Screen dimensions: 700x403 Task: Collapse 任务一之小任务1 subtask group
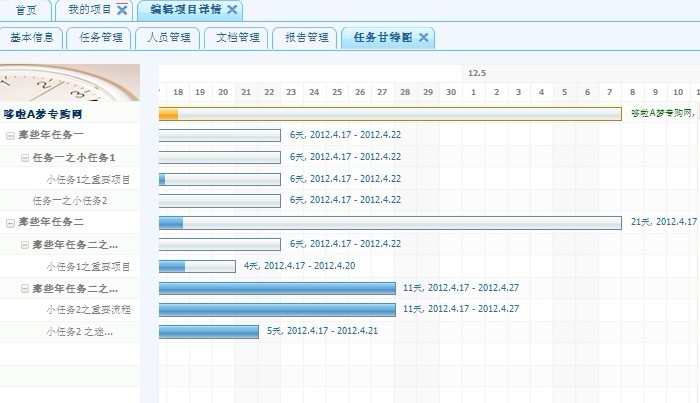click(x=25, y=157)
